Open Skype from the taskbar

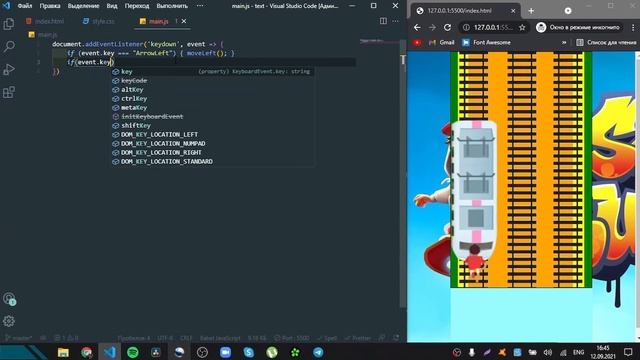pos(249,352)
